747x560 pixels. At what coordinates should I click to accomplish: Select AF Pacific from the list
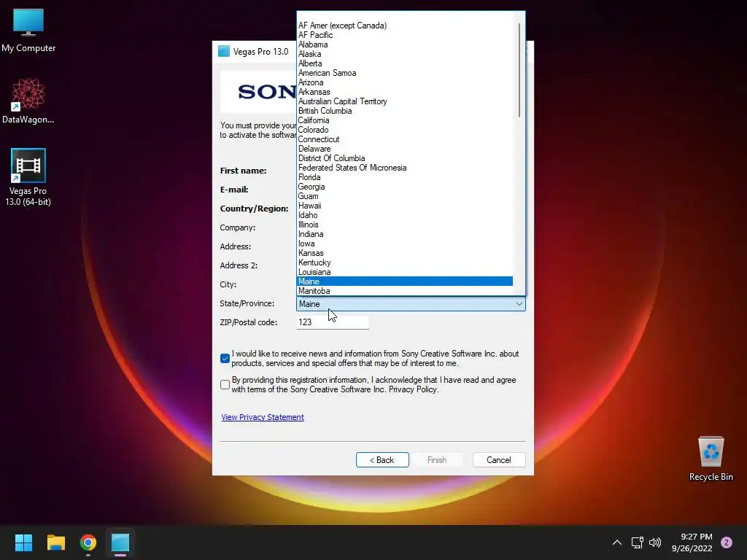click(404, 35)
